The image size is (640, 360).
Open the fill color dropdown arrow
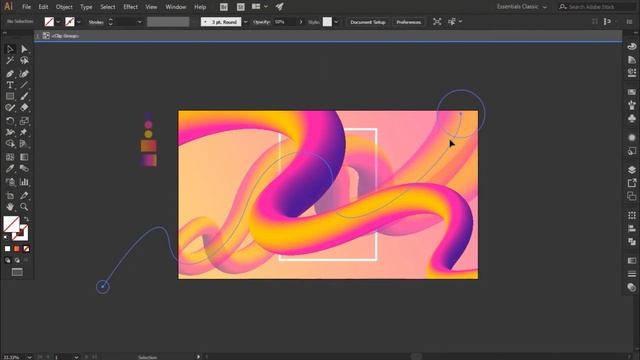coord(58,22)
